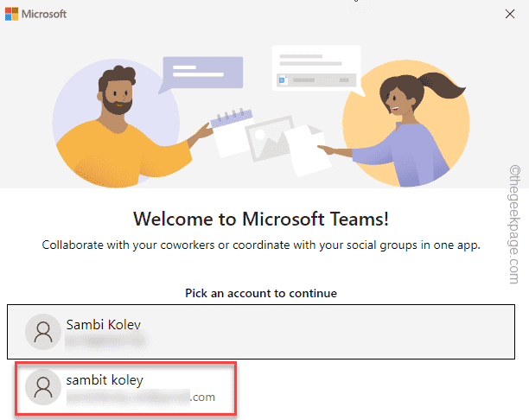Select the Sambi Kolev avatar icon

click(x=42, y=332)
